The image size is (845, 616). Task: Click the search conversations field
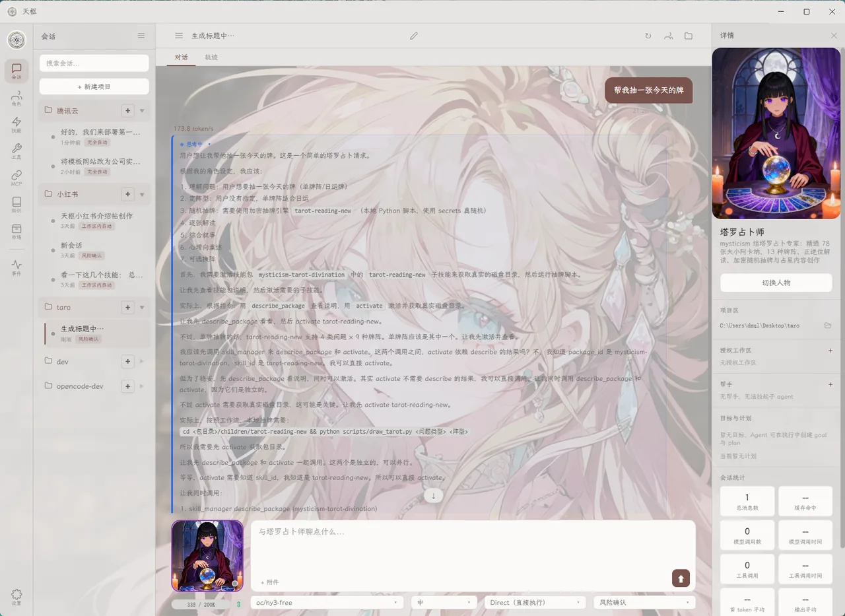coord(94,63)
